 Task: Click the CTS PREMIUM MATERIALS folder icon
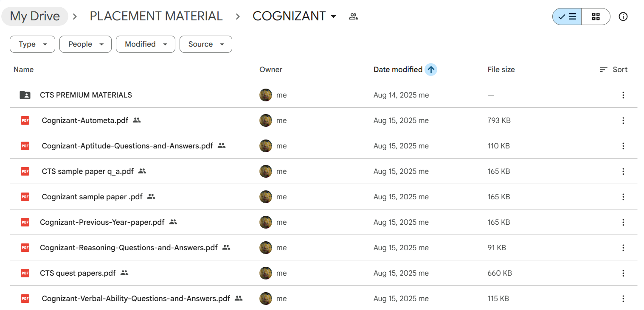(25, 95)
